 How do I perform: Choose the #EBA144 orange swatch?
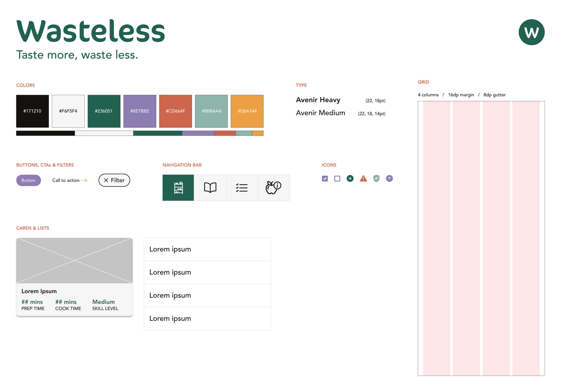pos(247,111)
